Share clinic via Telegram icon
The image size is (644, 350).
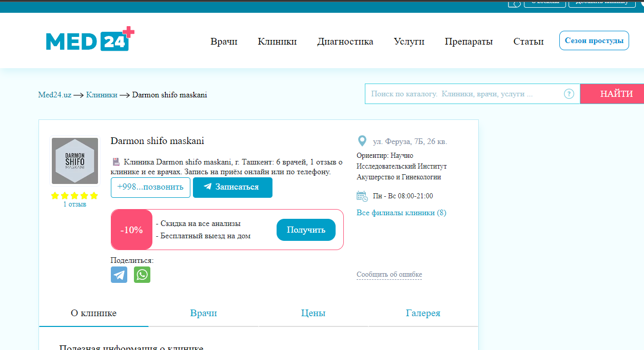(x=119, y=275)
